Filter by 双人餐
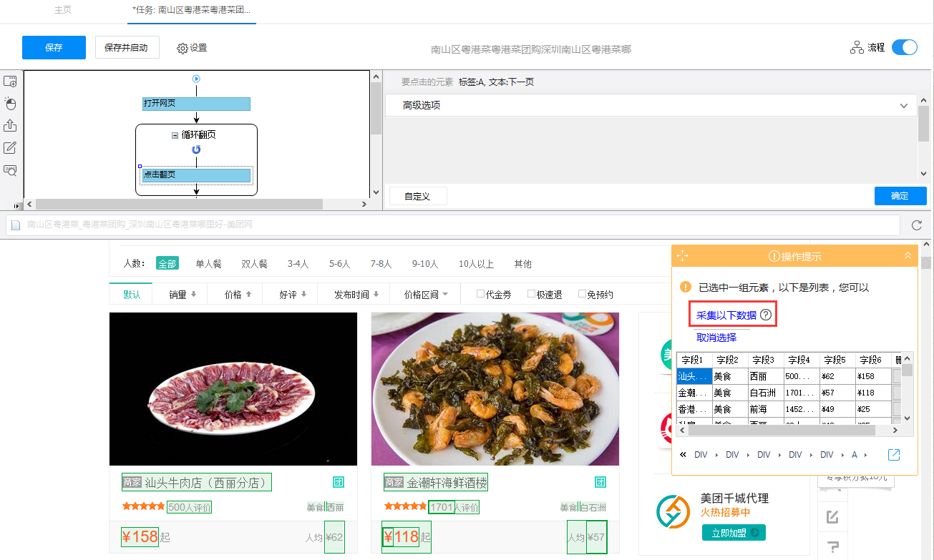 point(254,264)
